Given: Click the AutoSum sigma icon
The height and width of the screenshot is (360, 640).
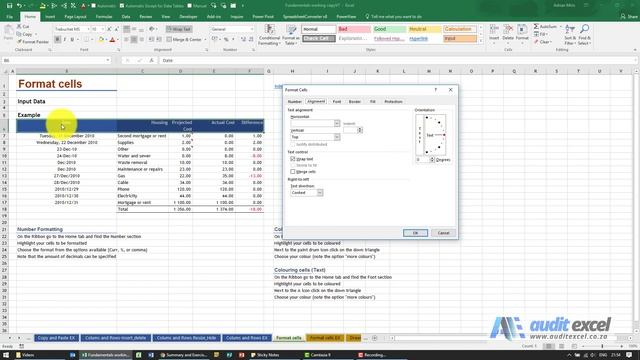Looking at the screenshot, I should pyautogui.click(x=536, y=27).
